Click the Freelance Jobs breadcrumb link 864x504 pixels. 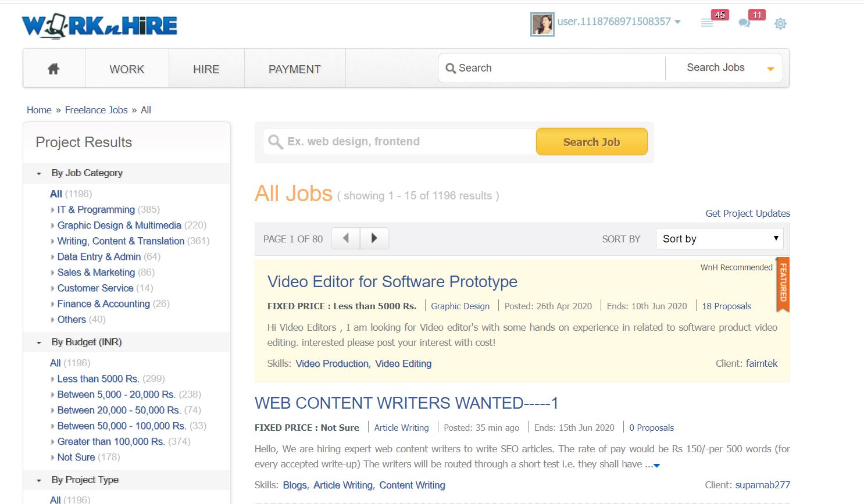(x=96, y=110)
